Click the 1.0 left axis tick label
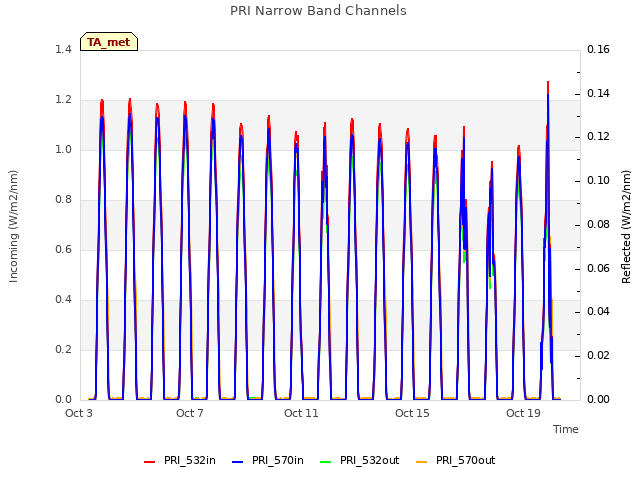 tap(63, 149)
